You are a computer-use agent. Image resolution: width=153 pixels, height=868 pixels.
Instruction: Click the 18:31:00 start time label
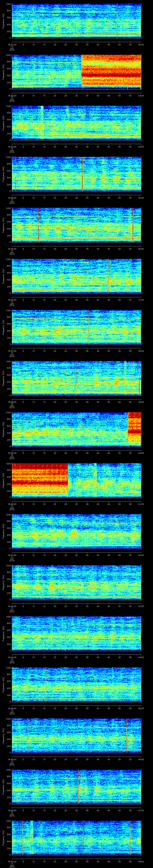click(12, 44)
